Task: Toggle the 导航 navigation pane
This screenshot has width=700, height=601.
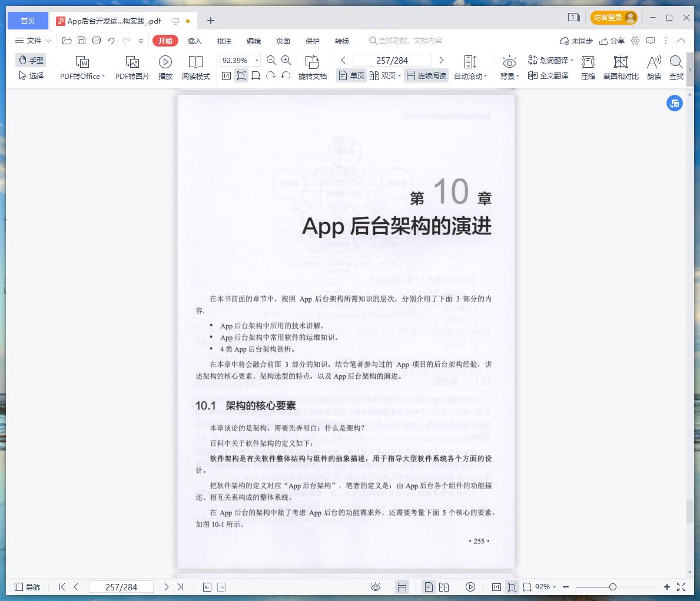Action: click(x=28, y=587)
